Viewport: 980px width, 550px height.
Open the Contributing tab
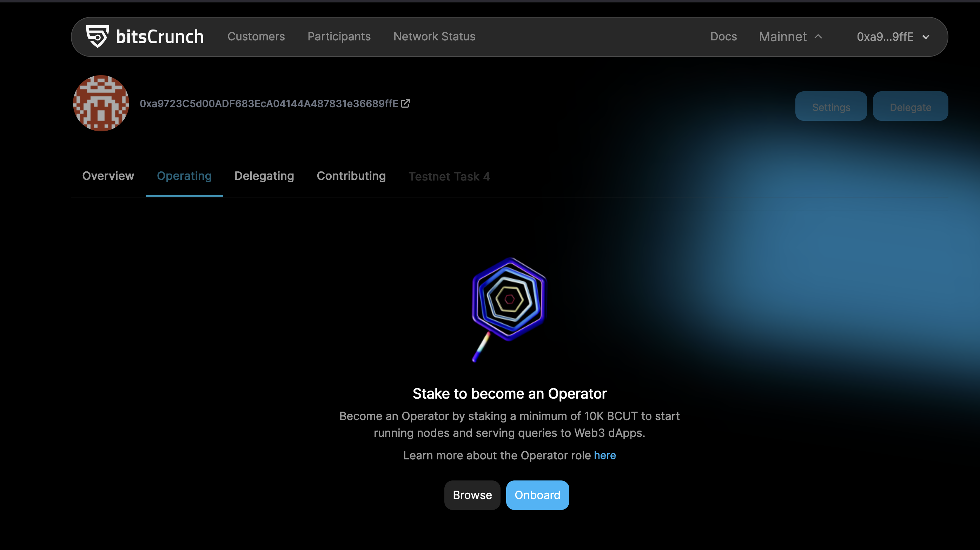tap(351, 176)
